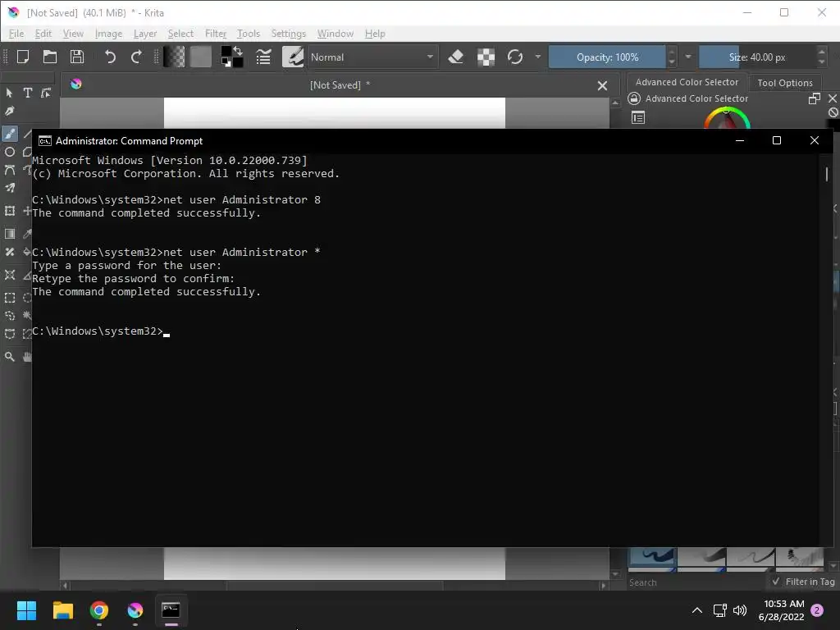Select the Zoom tool

[x=10, y=357]
